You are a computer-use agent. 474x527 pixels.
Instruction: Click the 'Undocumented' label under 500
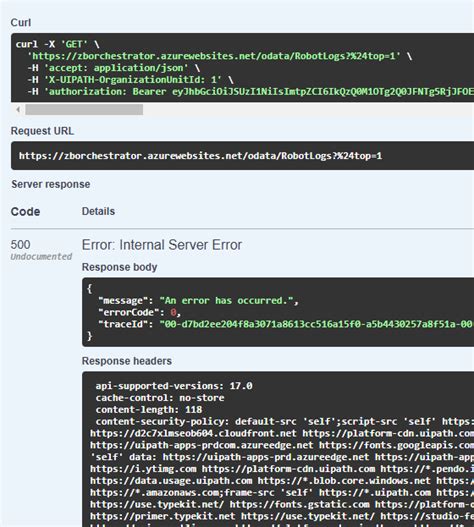[x=41, y=257]
